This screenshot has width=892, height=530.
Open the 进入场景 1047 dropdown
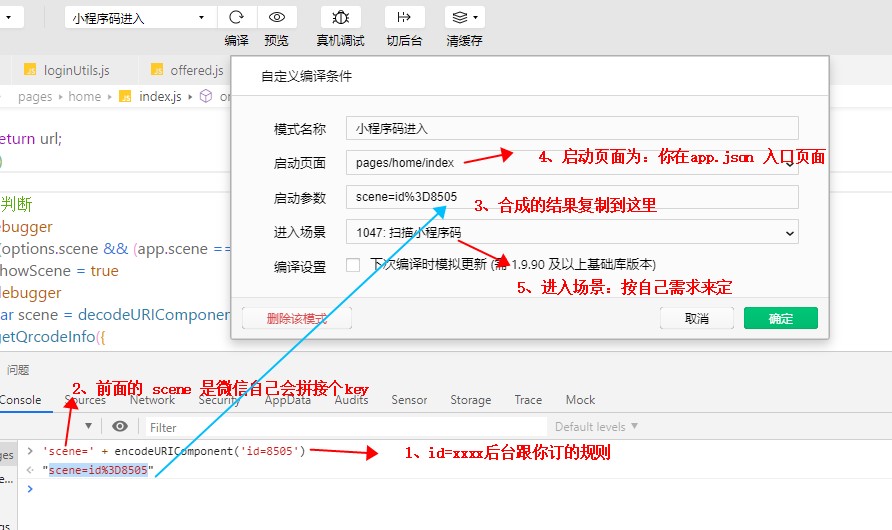(x=572, y=232)
